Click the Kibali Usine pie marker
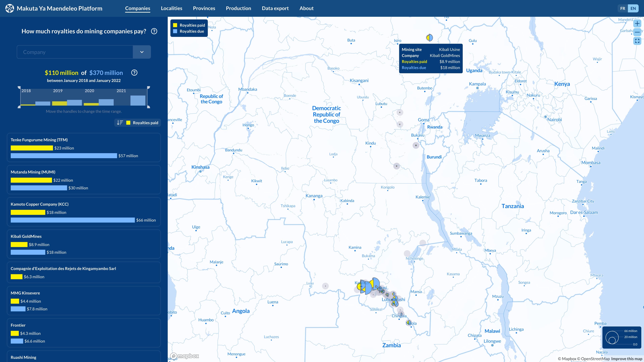The image size is (644, 362). 430,38
